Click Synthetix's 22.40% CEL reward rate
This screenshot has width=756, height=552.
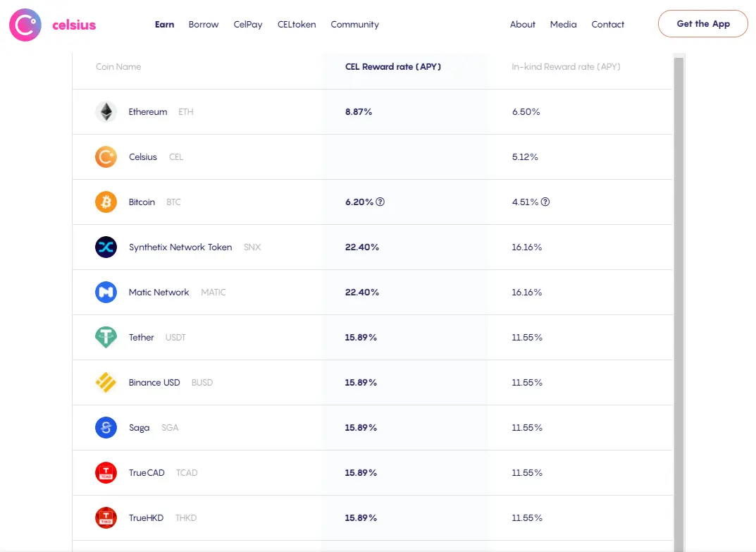pyautogui.click(x=362, y=247)
